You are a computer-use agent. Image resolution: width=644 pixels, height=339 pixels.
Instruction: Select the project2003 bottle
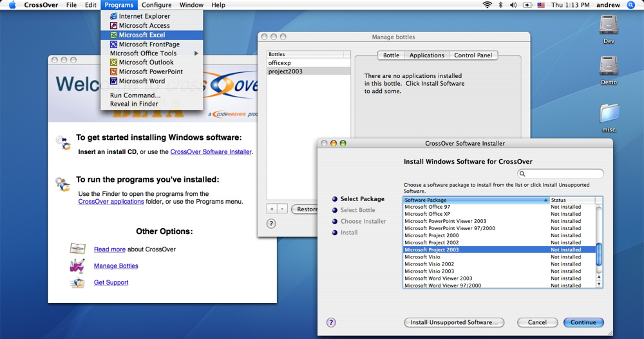[x=308, y=71]
